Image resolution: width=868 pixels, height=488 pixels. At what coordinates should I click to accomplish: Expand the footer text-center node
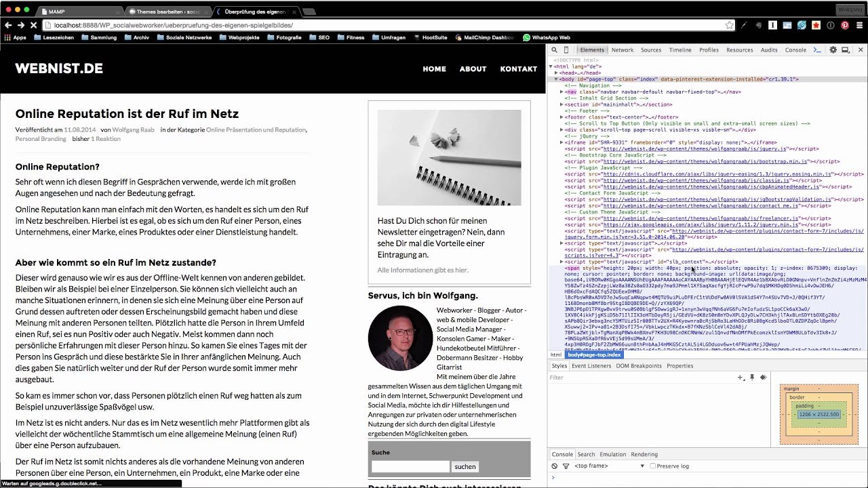coord(562,117)
